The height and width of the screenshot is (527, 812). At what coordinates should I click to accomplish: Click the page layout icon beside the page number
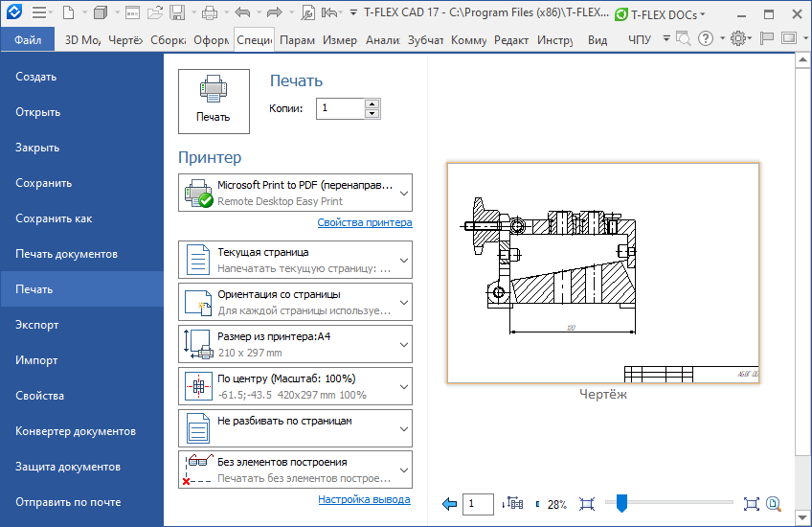click(514, 504)
